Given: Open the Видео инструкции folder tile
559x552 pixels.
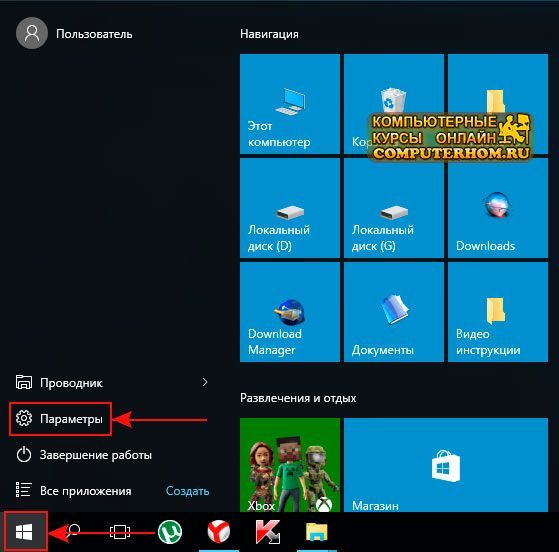Looking at the screenshot, I should coord(498,312).
